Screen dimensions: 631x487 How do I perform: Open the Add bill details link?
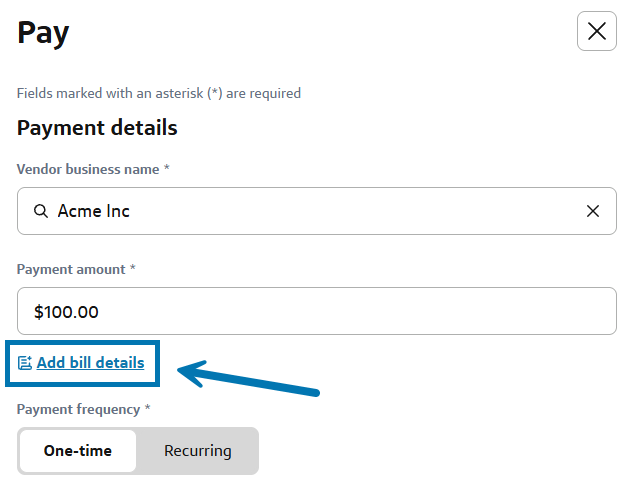coord(90,363)
